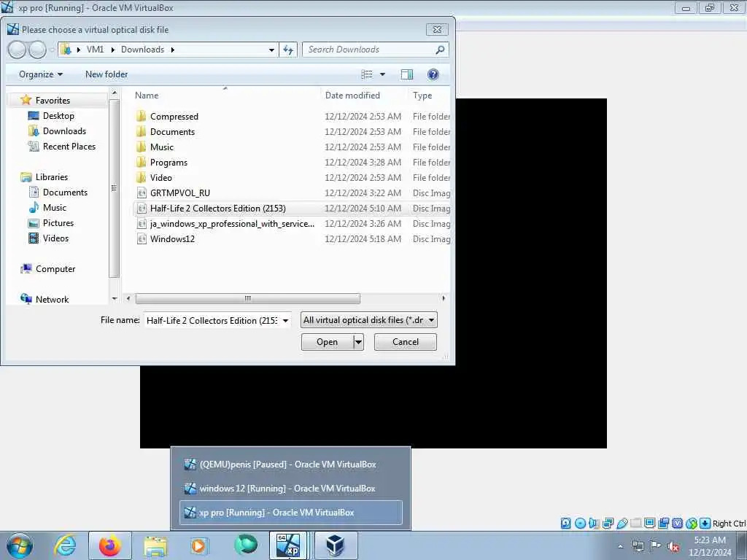Select Videos library in sidebar

pyautogui.click(x=55, y=238)
